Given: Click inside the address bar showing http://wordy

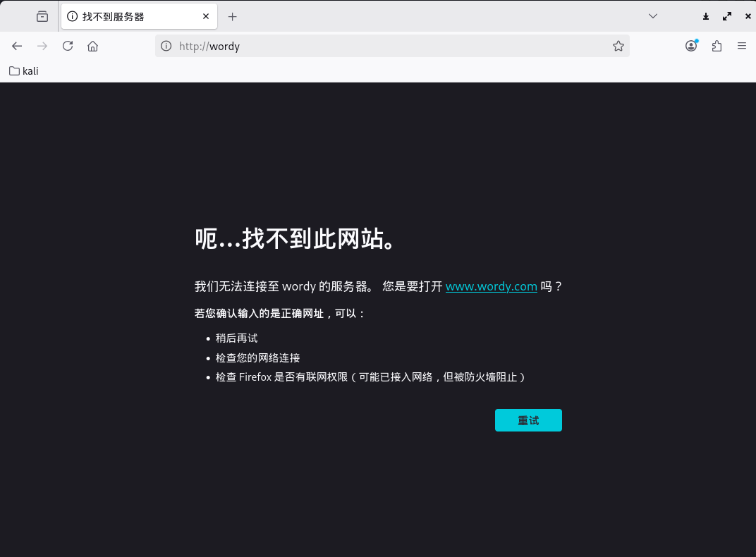Looking at the screenshot, I should tap(353, 46).
